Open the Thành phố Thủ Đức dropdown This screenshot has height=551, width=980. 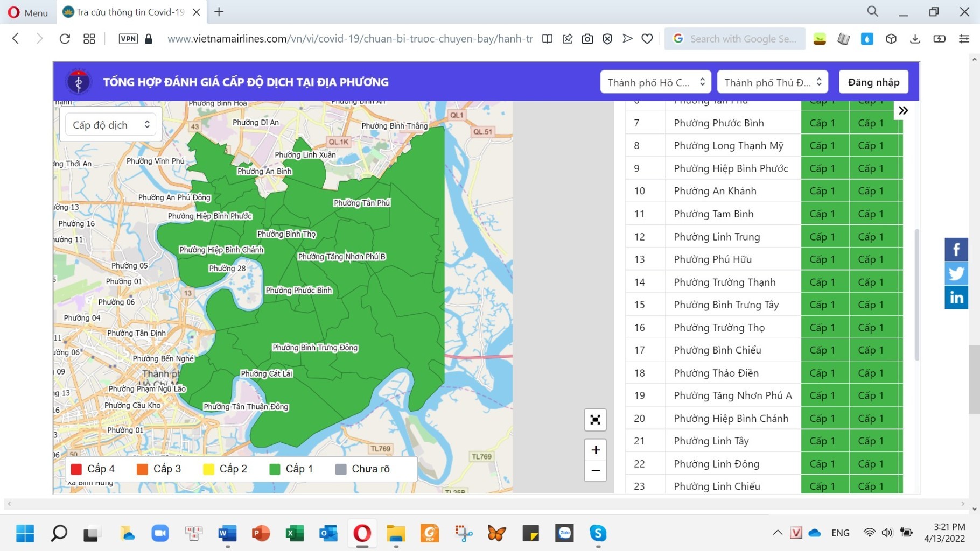pyautogui.click(x=772, y=82)
